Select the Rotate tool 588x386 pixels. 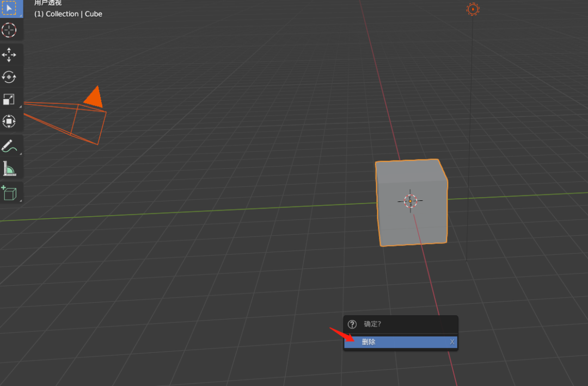(9, 77)
